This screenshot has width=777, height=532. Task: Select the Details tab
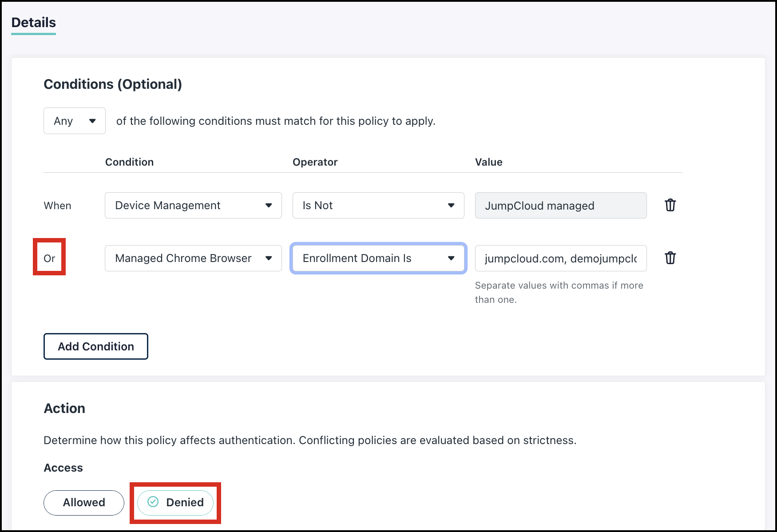click(34, 23)
